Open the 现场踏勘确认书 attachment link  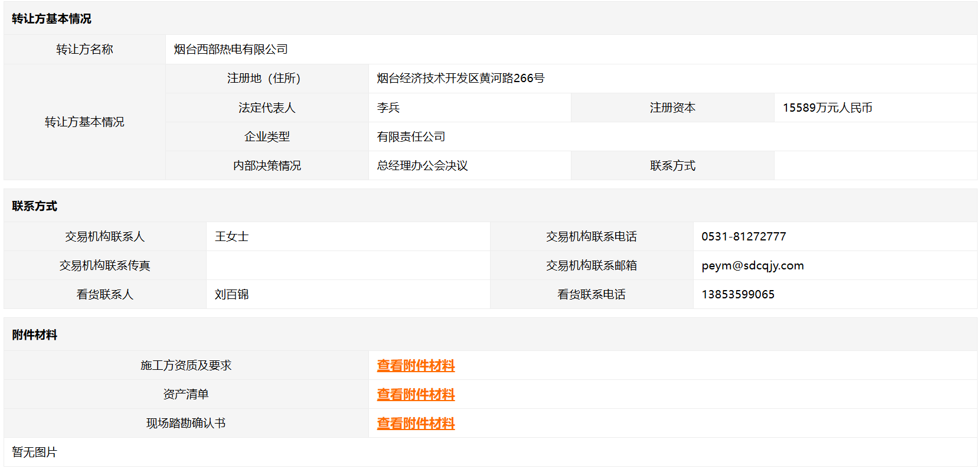[416, 424]
